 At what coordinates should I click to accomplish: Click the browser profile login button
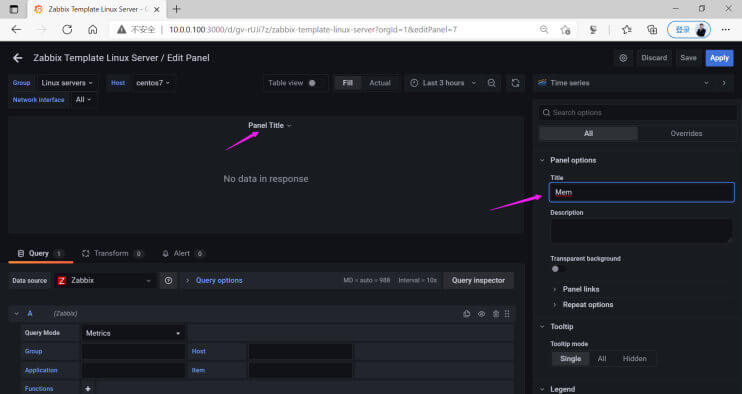click(689, 29)
